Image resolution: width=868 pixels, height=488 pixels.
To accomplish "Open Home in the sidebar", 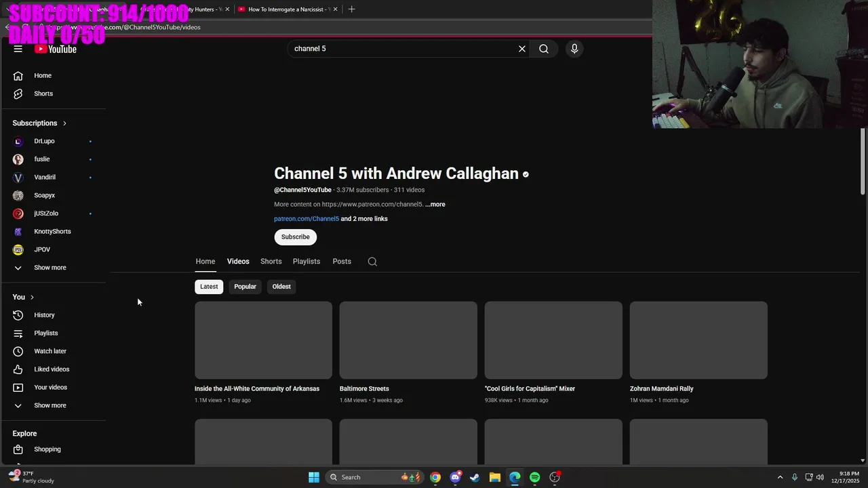I will tap(54, 75).
